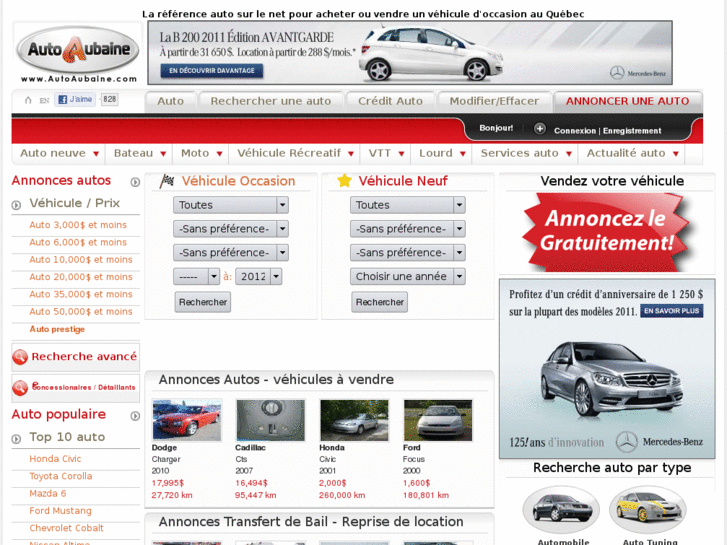Open the Choisir une année dropdown
The height and width of the screenshot is (545, 727).
pyautogui.click(x=408, y=276)
